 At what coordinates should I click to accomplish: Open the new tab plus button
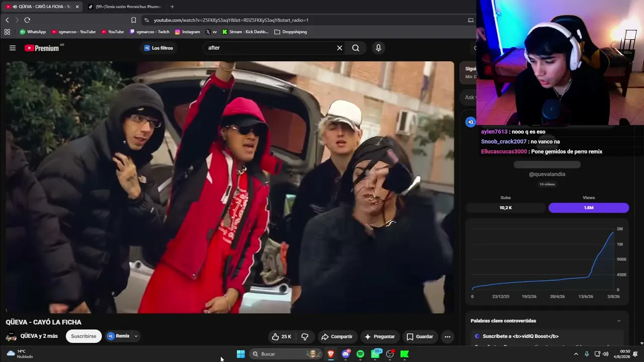pyautogui.click(x=172, y=7)
